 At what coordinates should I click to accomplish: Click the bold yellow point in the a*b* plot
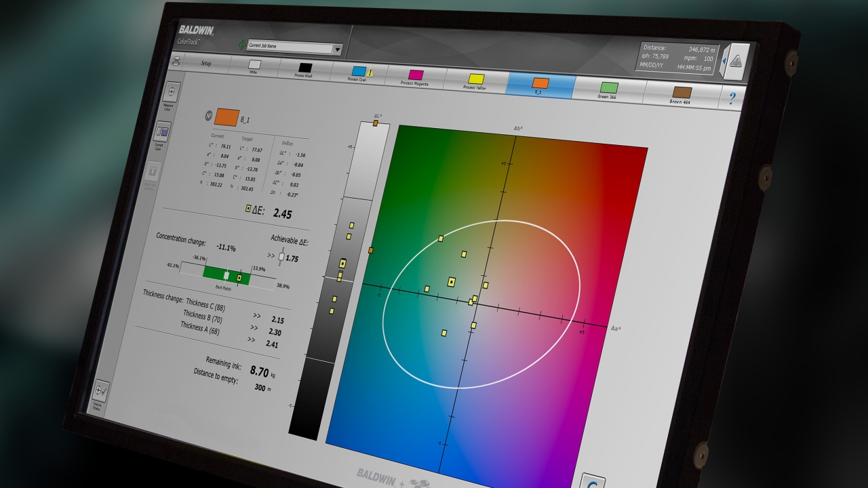point(452,281)
